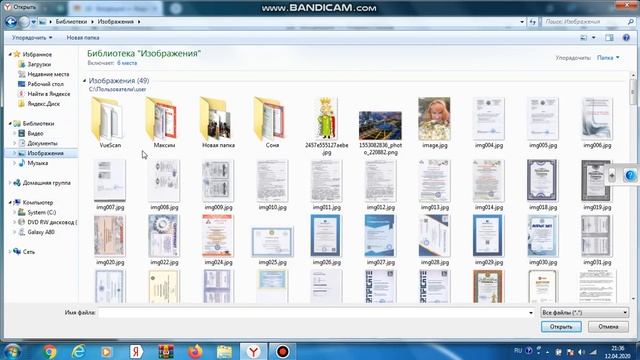Image resolution: width=640 pixels, height=360 pixels.
Task: Select img010.jpg document file
Action: [272, 184]
